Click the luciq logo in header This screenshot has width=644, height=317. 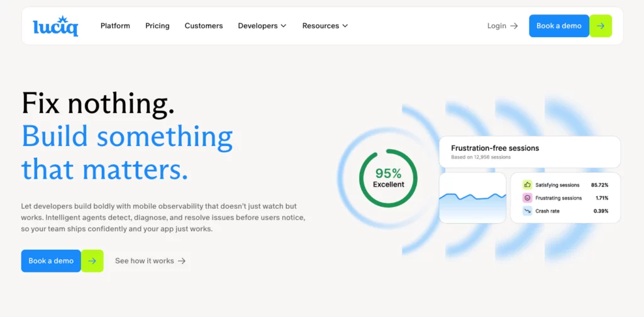tap(55, 26)
